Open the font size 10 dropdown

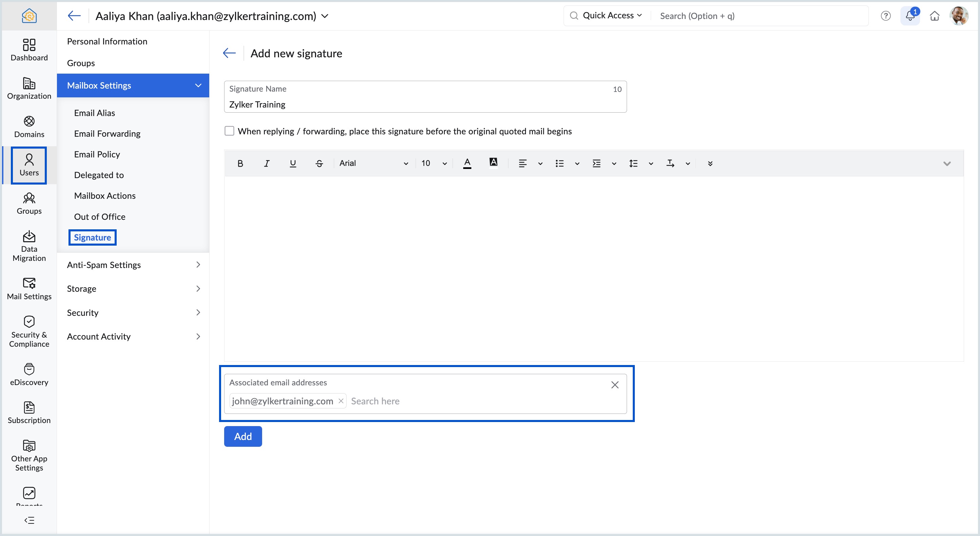click(x=434, y=163)
